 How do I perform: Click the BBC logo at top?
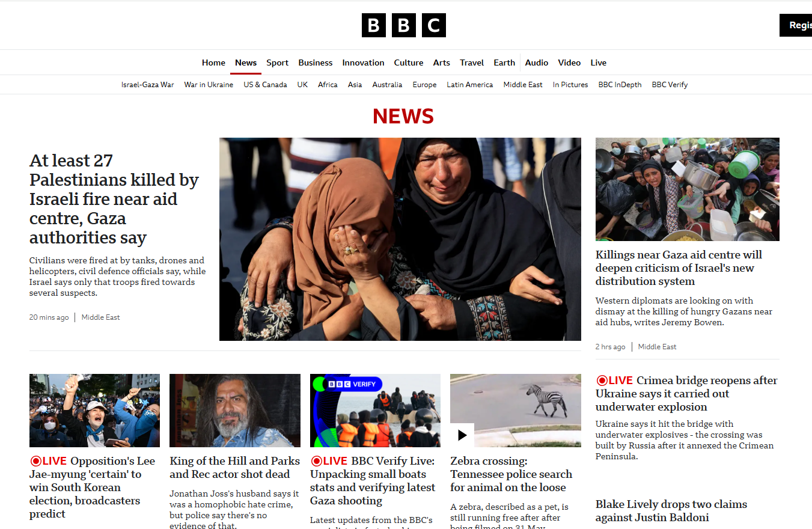[403, 25]
